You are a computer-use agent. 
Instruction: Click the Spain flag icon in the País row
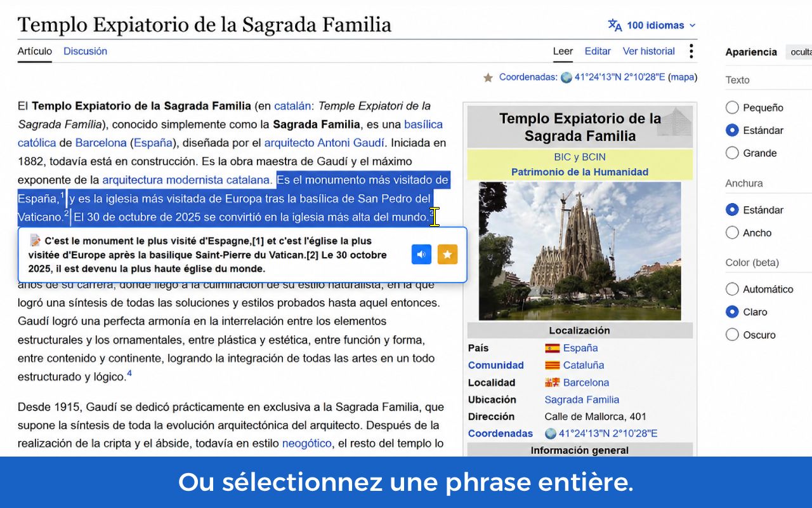tap(553, 348)
